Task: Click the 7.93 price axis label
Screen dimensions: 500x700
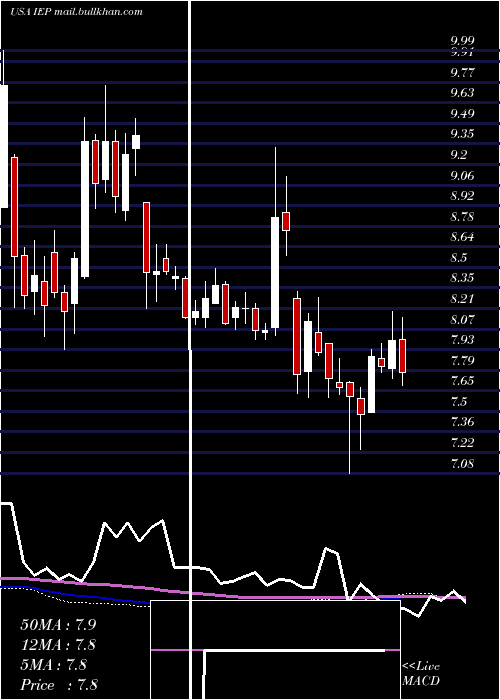Action: tap(462, 340)
